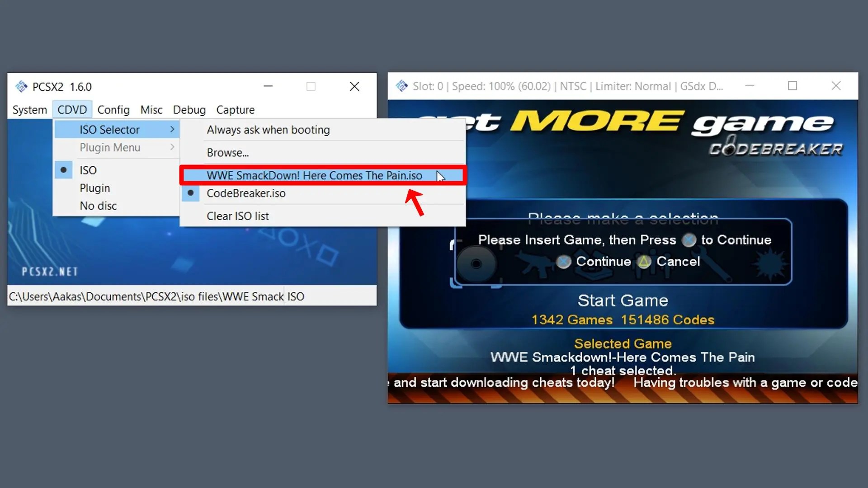Screen dimensions: 868x488
Task: Click the PCSX2 logo in the title bar
Action: click(x=21, y=86)
